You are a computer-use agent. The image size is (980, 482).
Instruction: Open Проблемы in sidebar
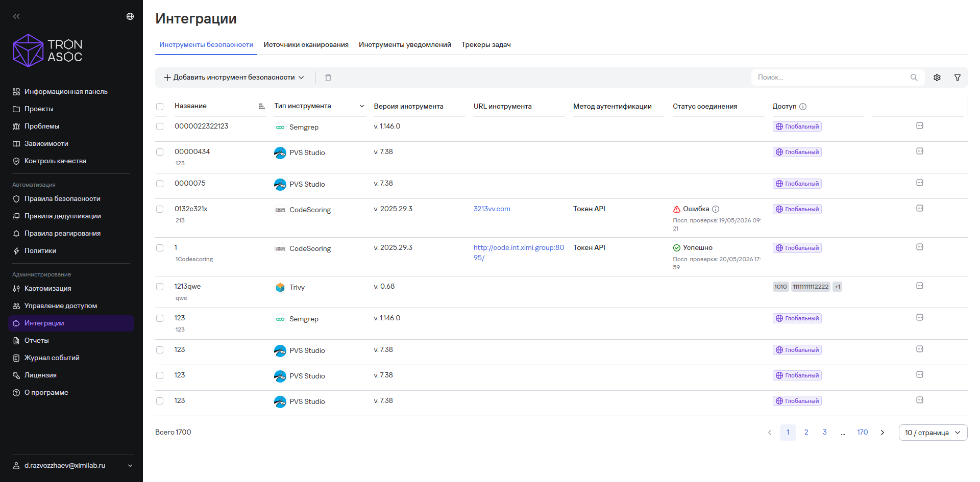[x=42, y=126]
